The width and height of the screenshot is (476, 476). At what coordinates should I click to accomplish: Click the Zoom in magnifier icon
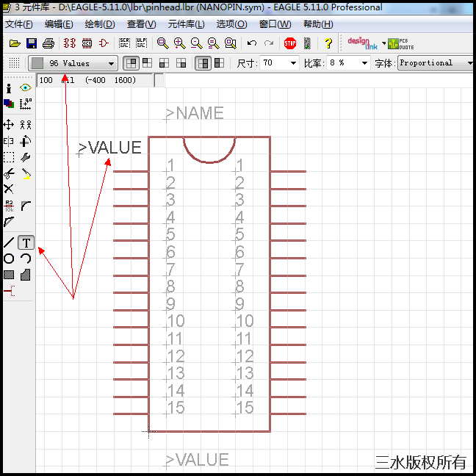coord(179,43)
